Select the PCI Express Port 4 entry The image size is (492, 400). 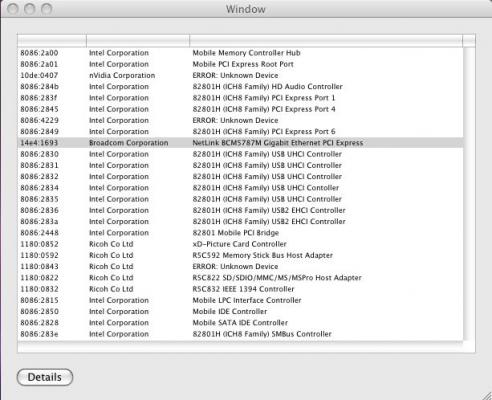[264, 109]
